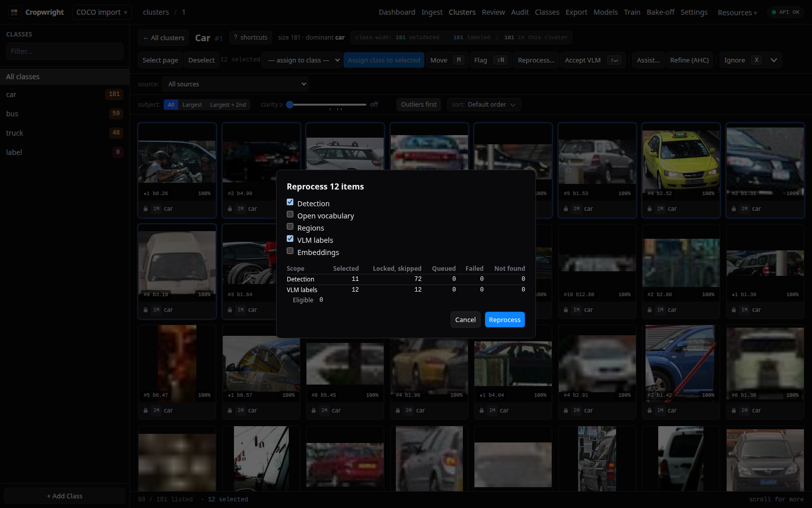
Task: Click the All clusters back button
Action: [163, 38]
